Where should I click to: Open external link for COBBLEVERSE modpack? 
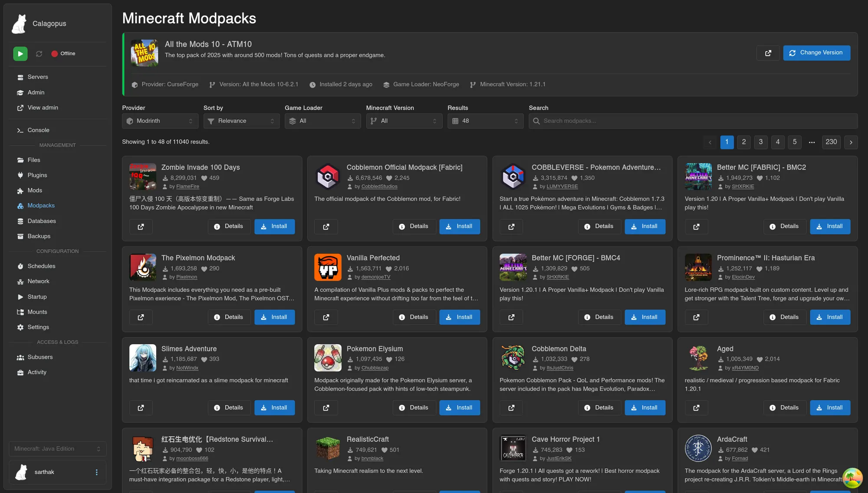(511, 227)
